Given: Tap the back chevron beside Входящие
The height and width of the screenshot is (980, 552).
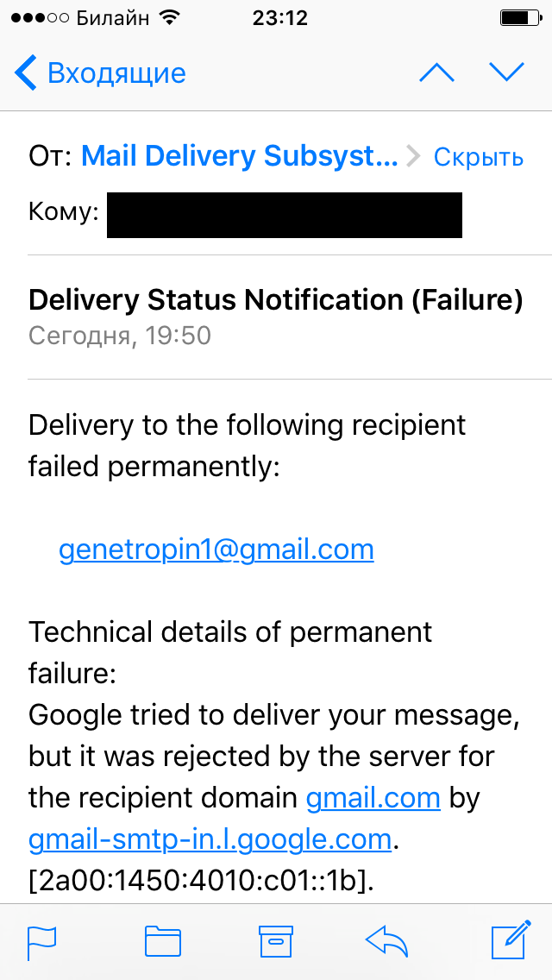Looking at the screenshot, I should click(x=26, y=73).
